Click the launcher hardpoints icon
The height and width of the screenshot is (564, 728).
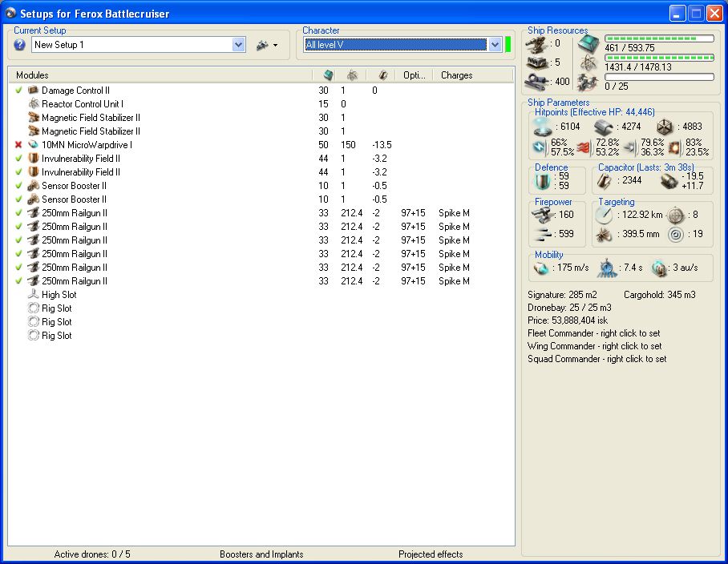(x=538, y=62)
